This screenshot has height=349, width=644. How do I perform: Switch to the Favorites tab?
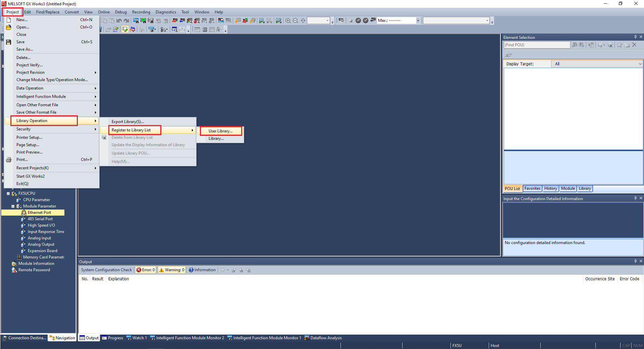[x=532, y=188]
